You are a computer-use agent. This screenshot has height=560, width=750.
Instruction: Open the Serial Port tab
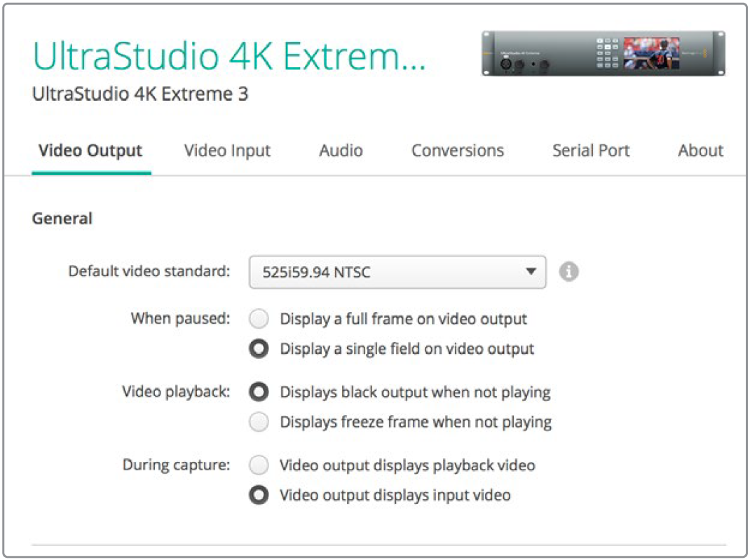[x=591, y=151]
